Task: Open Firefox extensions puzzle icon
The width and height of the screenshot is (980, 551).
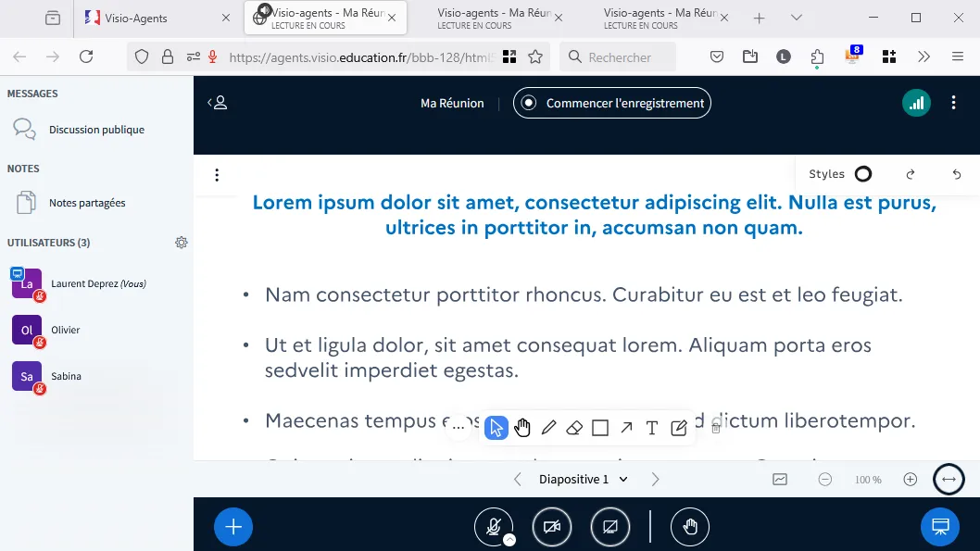Action: (x=818, y=56)
